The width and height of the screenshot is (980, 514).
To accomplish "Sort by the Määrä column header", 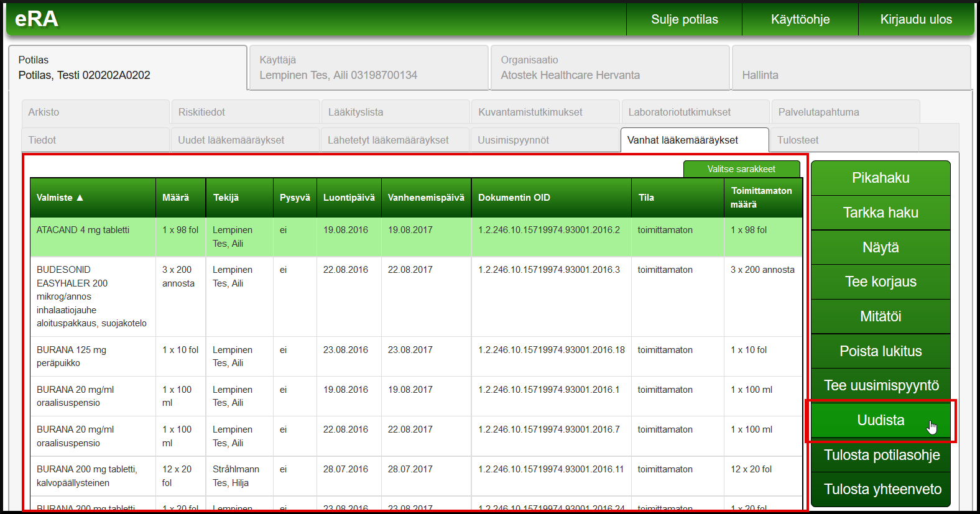I will pos(181,198).
